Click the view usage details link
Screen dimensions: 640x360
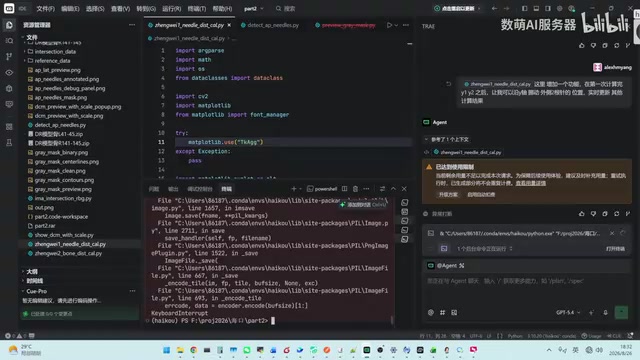click(x=531, y=183)
